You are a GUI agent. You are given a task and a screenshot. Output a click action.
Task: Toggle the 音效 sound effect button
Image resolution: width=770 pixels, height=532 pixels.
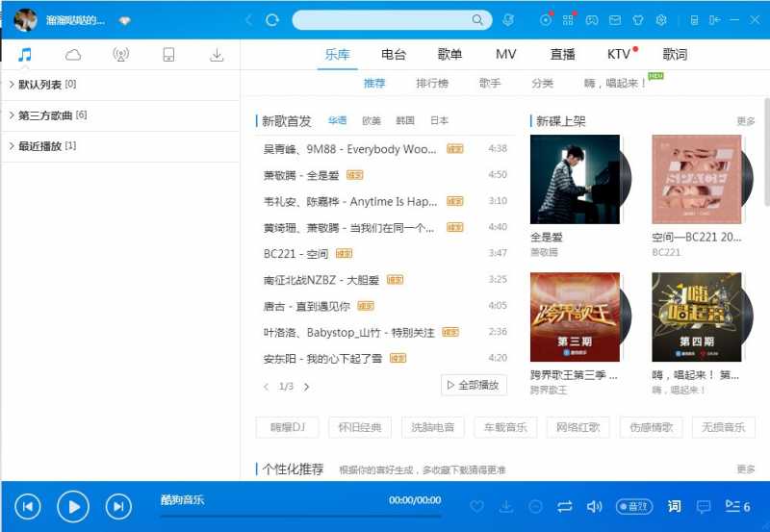(x=634, y=506)
